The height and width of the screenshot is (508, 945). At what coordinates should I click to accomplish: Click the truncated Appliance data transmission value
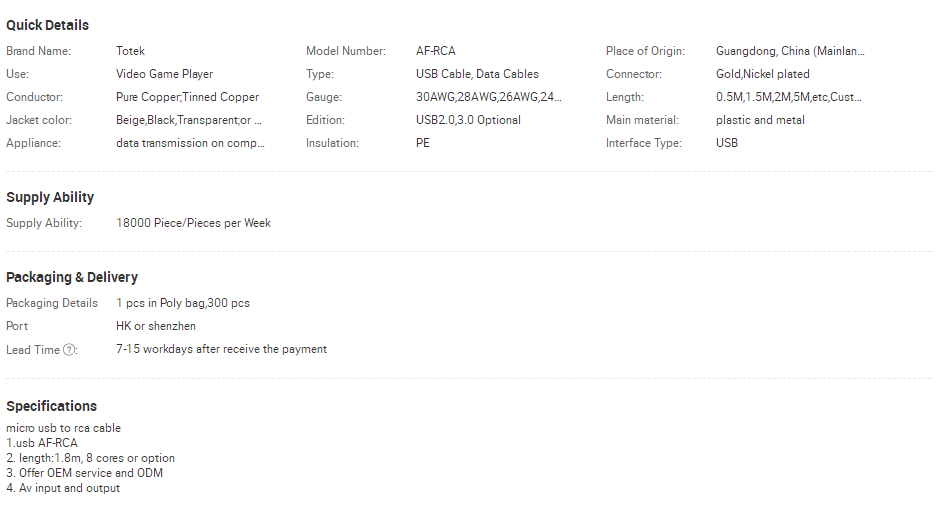(190, 143)
